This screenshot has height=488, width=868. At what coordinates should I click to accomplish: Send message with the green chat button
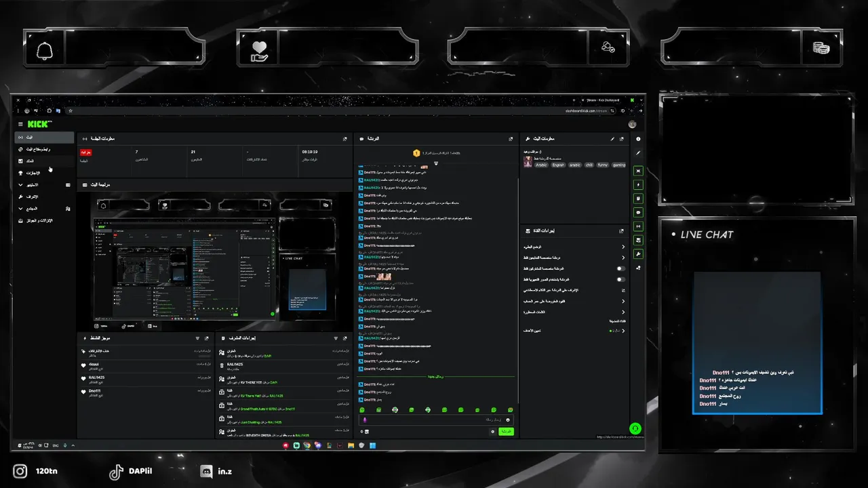(506, 431)
